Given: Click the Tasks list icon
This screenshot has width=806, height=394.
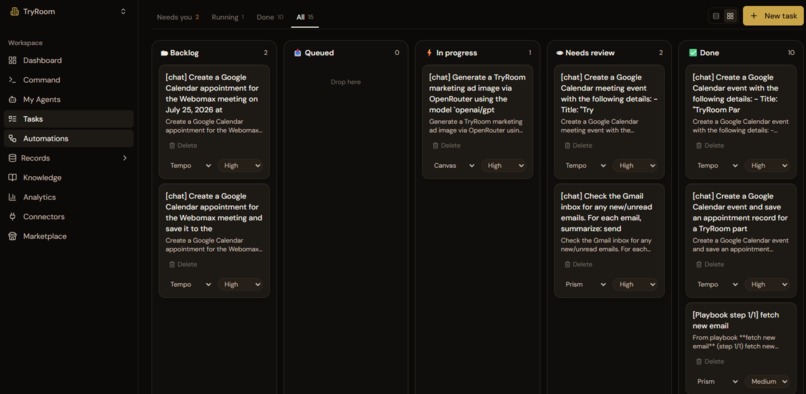Looking at the screenshot, I should coord(13,119).
